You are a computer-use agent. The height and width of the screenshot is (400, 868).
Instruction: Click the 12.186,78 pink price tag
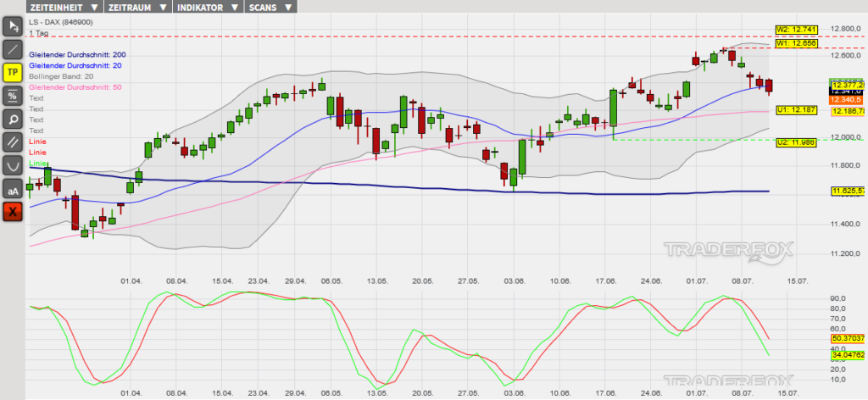tap(849, 112)
